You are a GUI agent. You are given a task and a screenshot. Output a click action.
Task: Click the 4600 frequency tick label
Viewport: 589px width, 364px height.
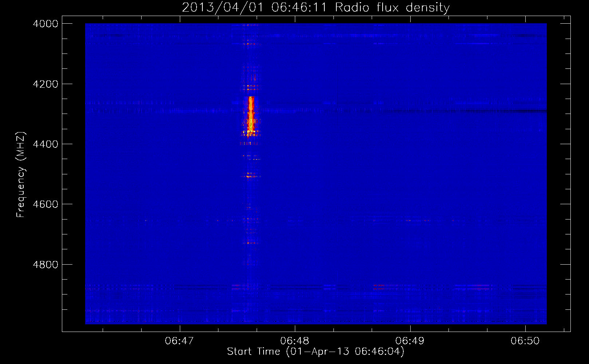click(46, 204)
